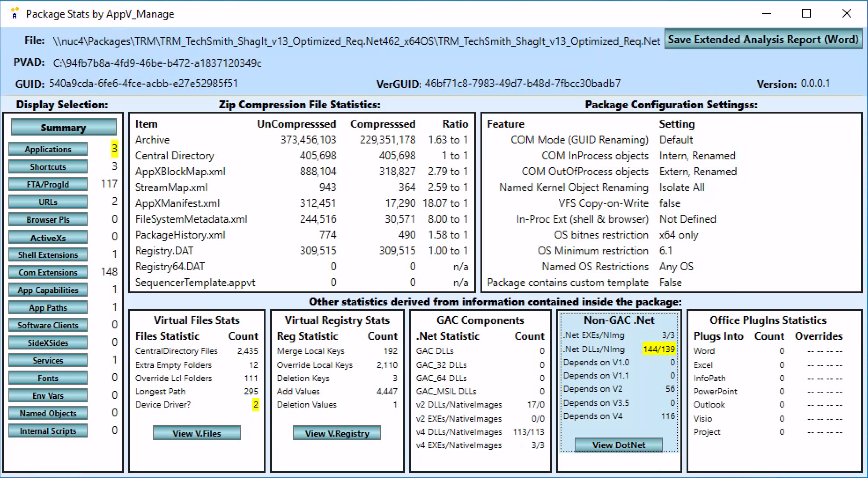Click the Version 0.0.0.1 value
The height and width of the screenshot is (478, 868).
click(x=815, y=84)
